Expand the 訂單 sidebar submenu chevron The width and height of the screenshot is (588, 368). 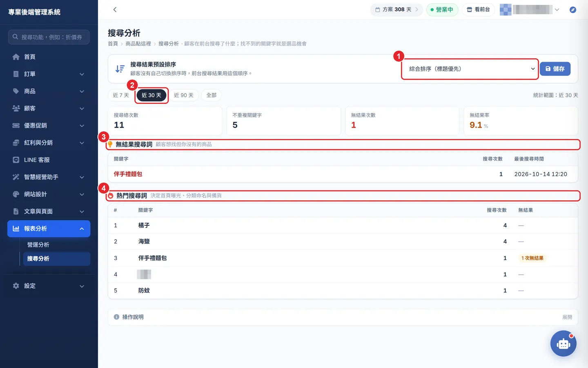[82, 74]
